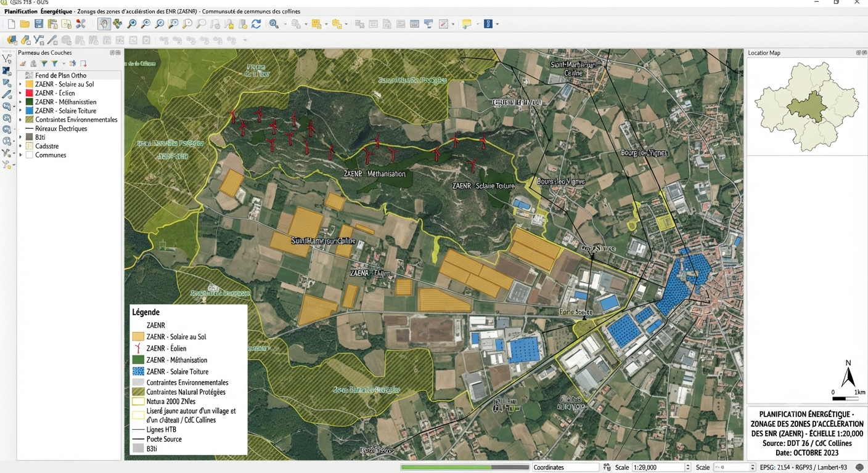Screen dimensions: 868x473
Task: Click the 'ZAENR Solaire Toiture' map label
Action: (x=483, y=185)
